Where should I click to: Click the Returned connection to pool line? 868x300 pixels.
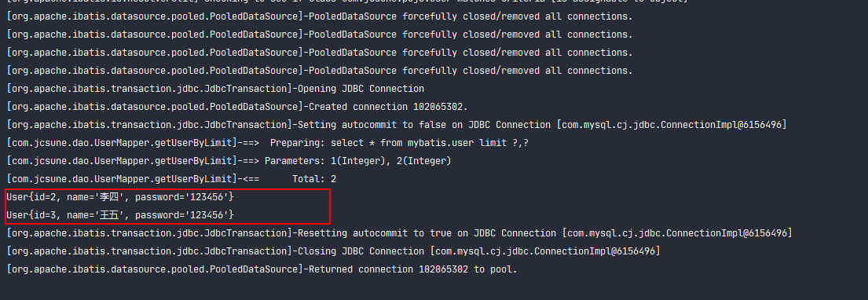point(262,269)
